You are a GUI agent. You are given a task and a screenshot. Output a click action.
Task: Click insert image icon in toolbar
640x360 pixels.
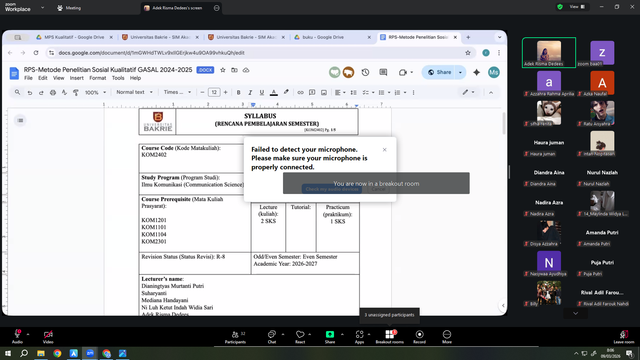pos(324,93)
